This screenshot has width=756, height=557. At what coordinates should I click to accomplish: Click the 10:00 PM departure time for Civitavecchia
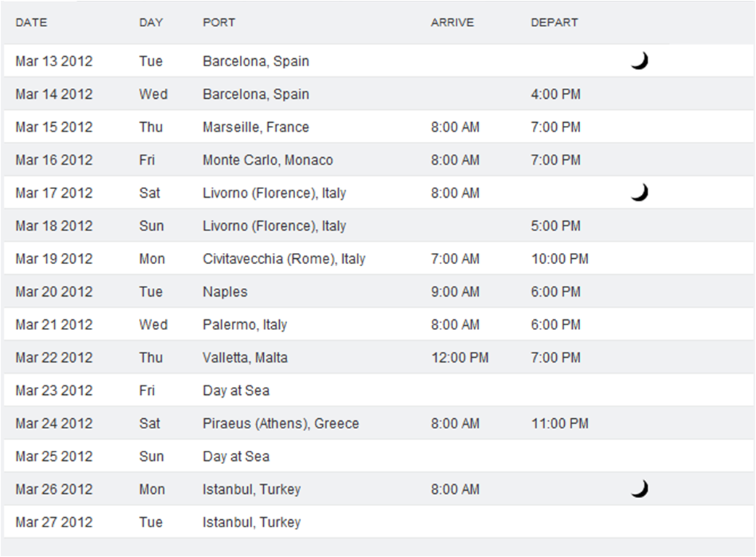(x=560, y=259)
